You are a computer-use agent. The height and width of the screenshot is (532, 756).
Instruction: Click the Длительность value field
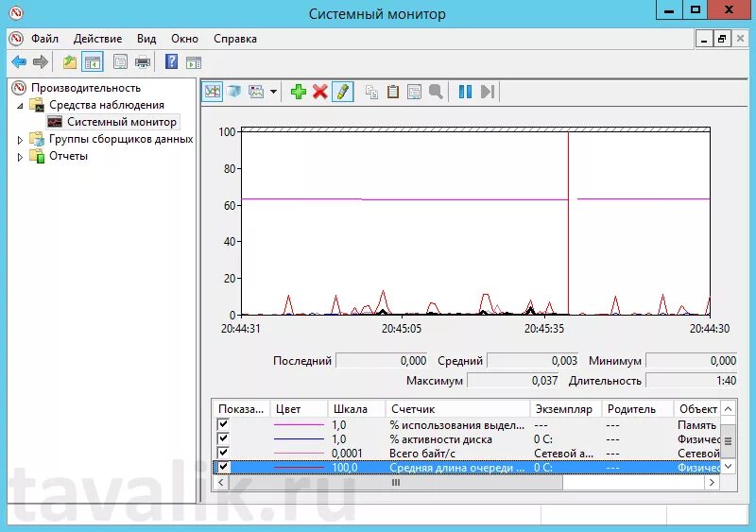point(692,381)
